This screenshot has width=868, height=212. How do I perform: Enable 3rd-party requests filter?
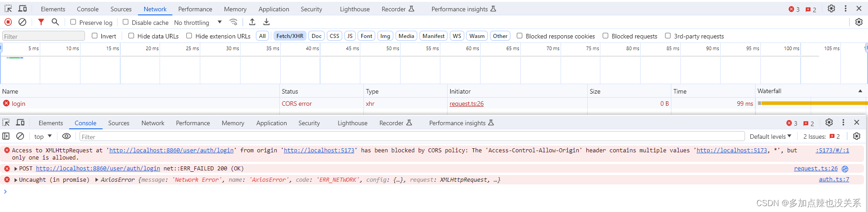668,35
